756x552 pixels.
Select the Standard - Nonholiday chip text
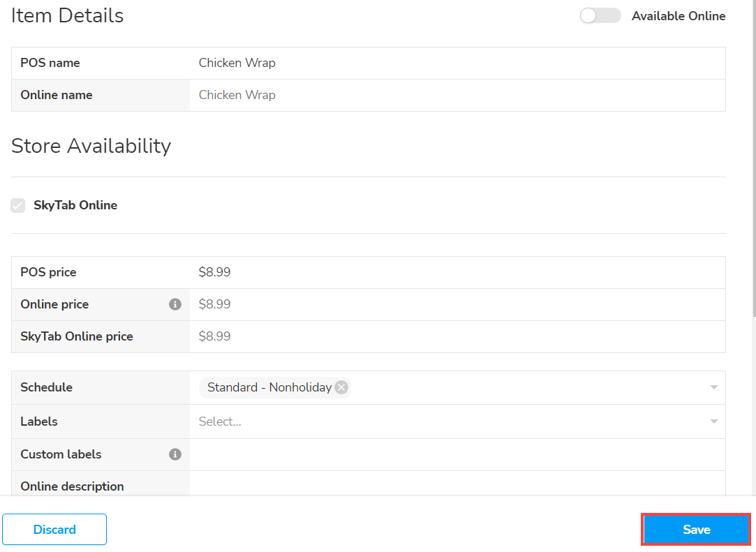click(x=269, y=387)
